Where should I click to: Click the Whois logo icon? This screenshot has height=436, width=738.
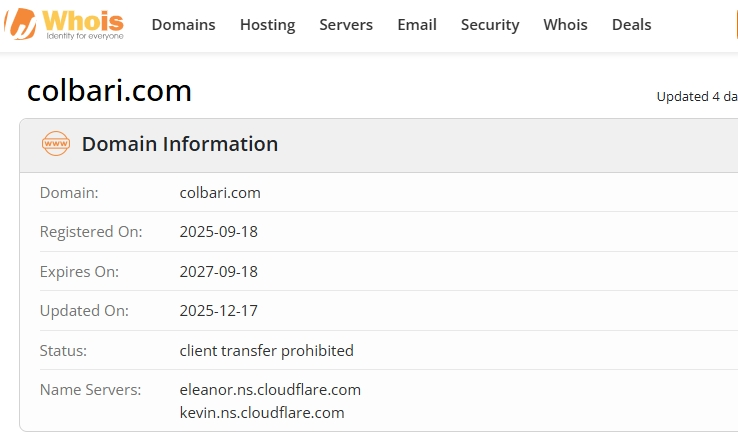21,24
